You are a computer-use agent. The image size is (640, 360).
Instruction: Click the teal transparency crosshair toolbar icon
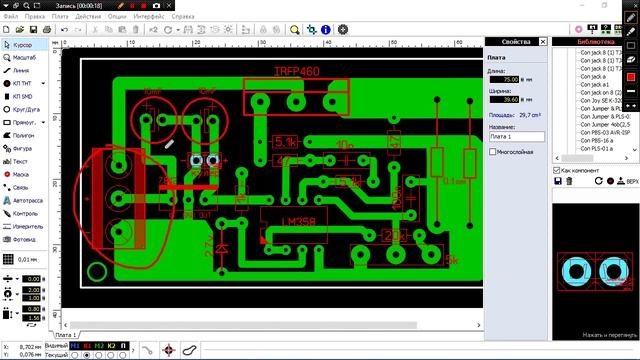(311, 30)
